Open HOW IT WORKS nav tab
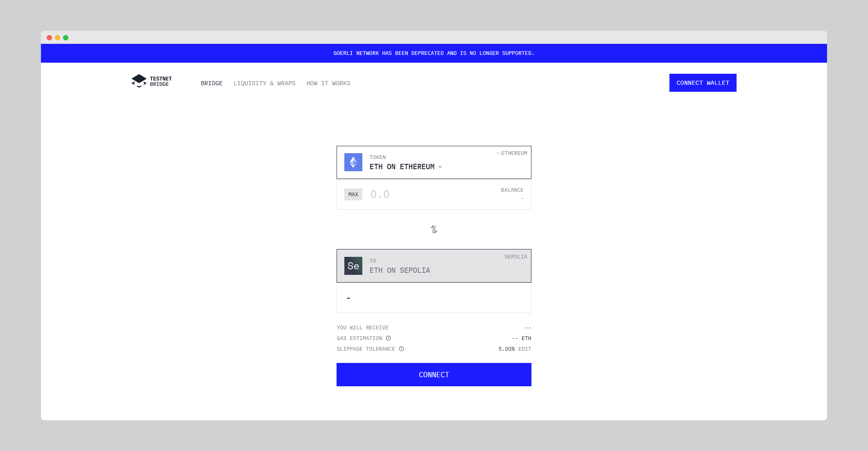 [328, 83]
